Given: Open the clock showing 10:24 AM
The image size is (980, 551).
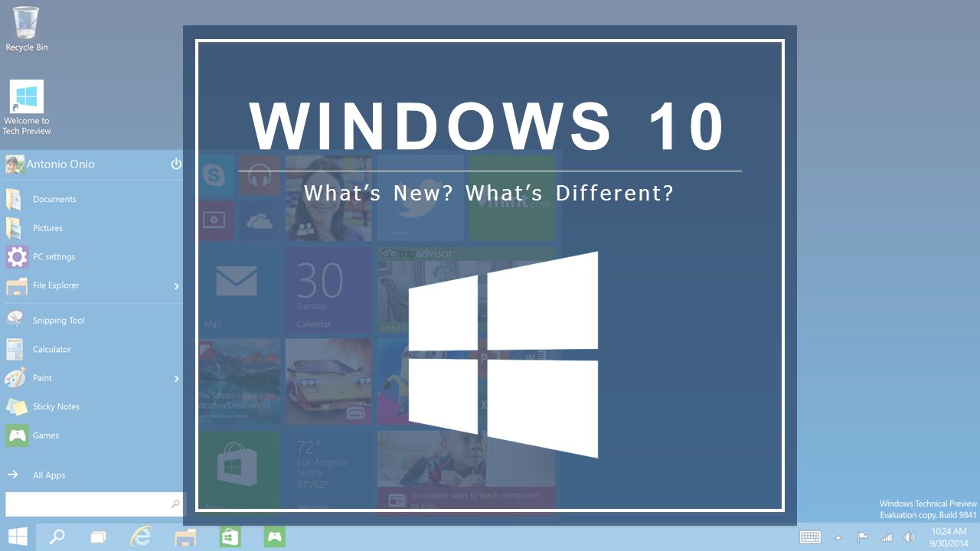Looking at the screenshot, I should (x=949, y=537).
